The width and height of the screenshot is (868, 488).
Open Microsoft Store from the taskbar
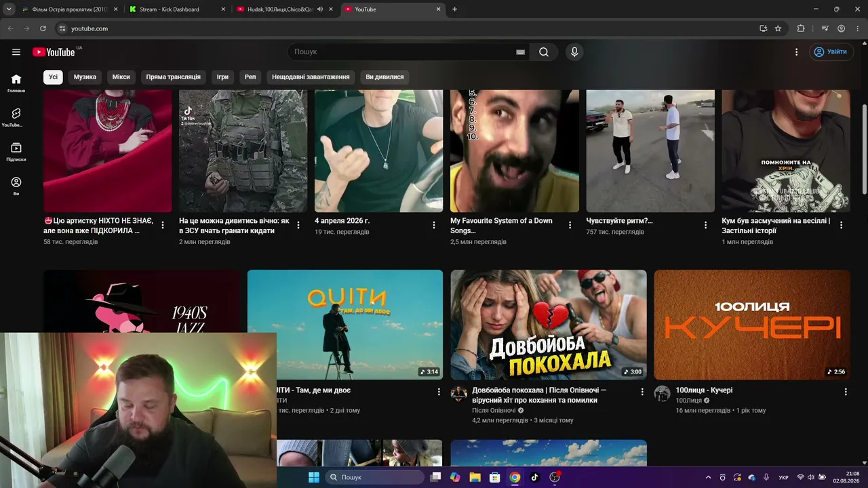pos(495,477)
